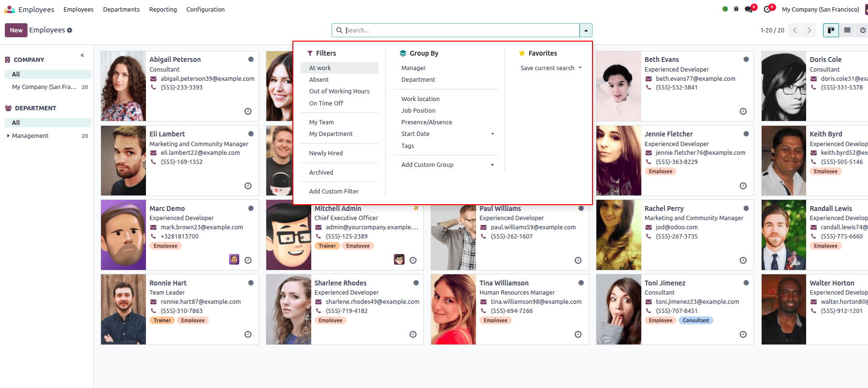Open the conversations chat icon
This screenshot has height=388, width=868.
(750, 9)
